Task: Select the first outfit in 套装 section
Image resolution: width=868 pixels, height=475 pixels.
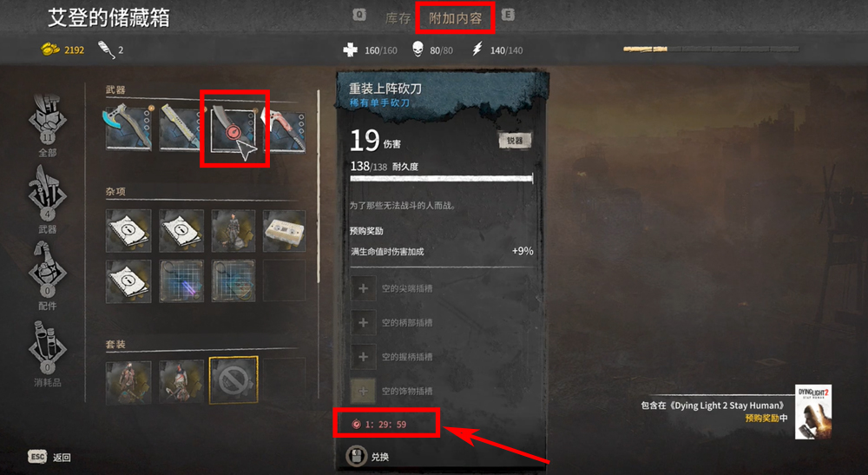Action: click(x=128, y=382)
